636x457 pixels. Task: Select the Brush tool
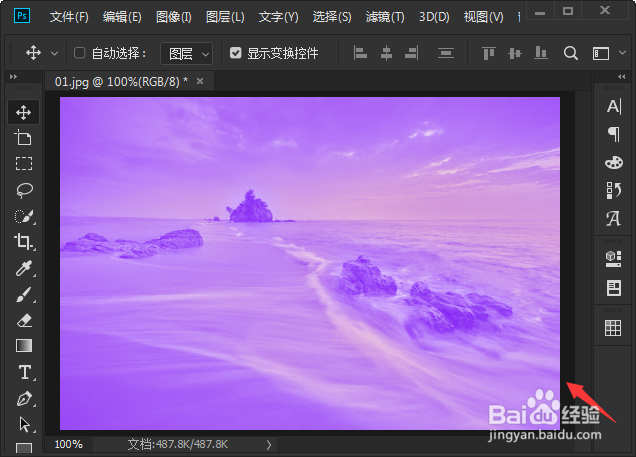coord(24,294)
